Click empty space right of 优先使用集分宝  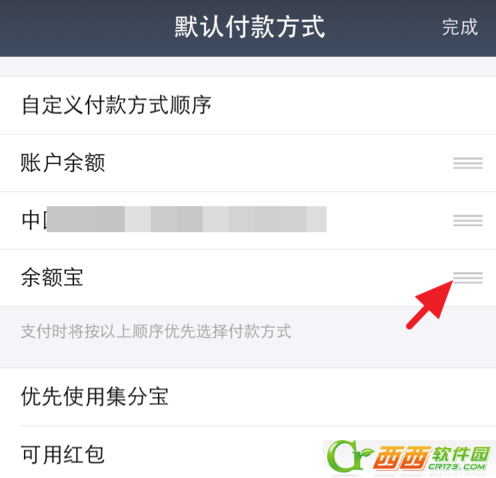[x=332, y=397]
